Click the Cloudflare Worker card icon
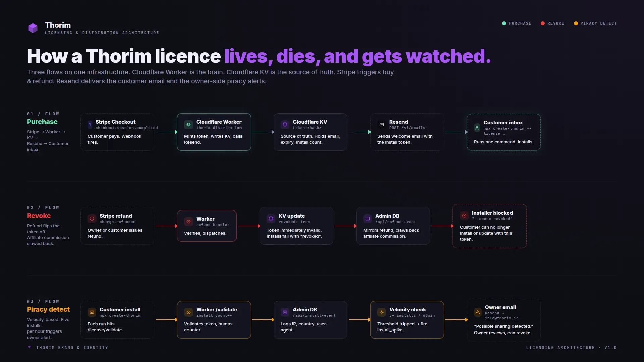The height and width of the screenshot is (362, 644). click(x=189, y=125)
